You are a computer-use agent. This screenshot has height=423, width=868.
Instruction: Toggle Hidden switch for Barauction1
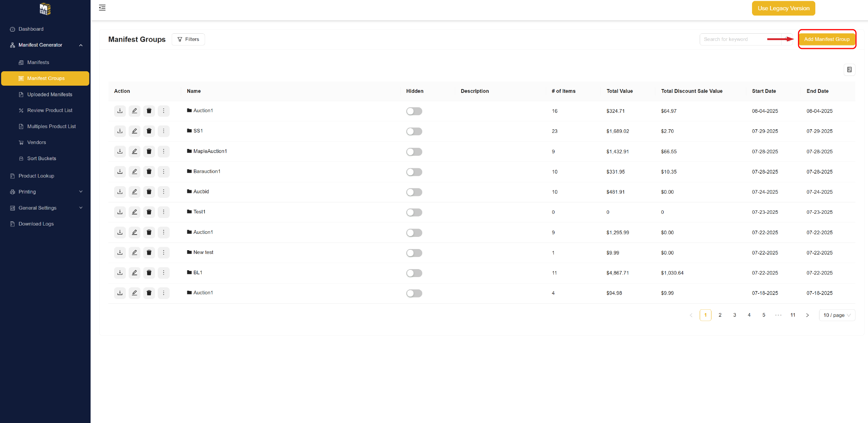click(414, 172)
